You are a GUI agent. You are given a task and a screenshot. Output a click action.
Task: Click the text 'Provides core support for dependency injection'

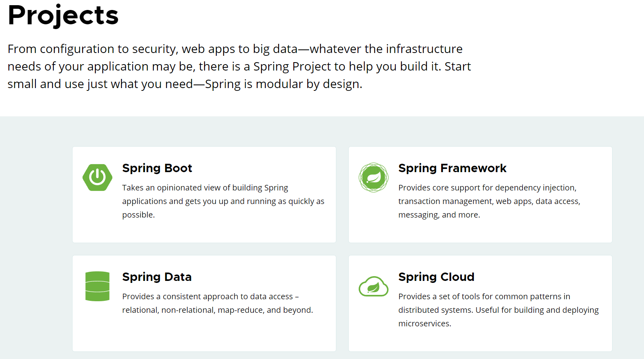(487, 188)
